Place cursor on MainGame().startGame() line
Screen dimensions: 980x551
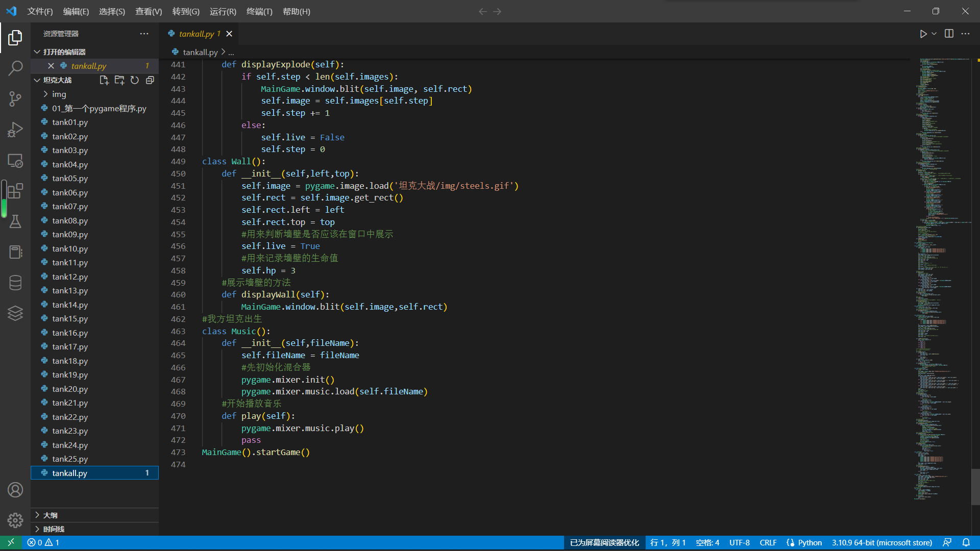click(256, 452)
